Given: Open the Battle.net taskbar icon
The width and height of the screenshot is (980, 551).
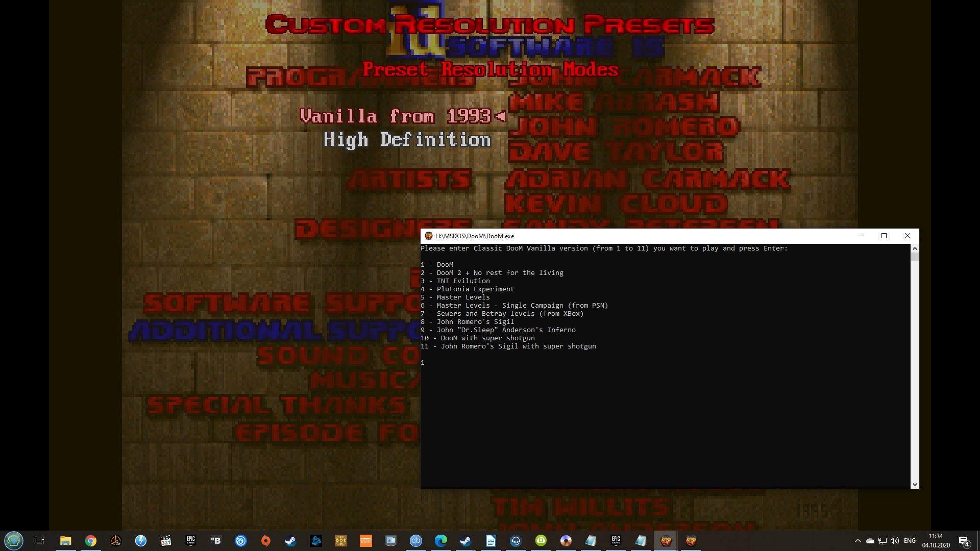Looking at the screenshot, I should 316,541.
